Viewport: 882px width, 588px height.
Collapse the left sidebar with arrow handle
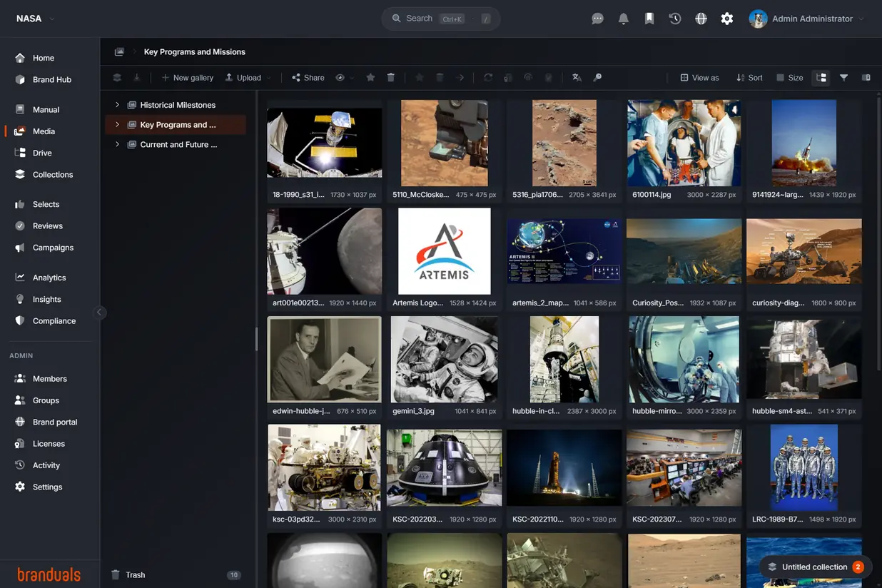click(x=100, y=312)
